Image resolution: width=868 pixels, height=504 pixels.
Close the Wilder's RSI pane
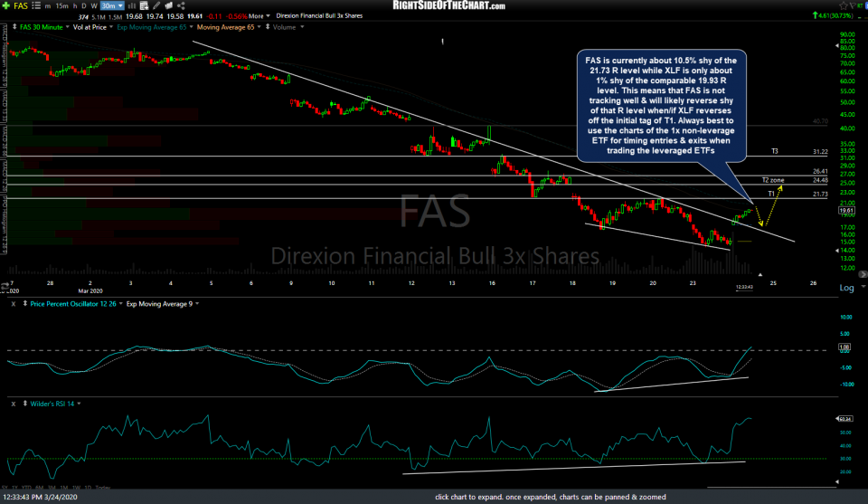click(x=14, y=404)
